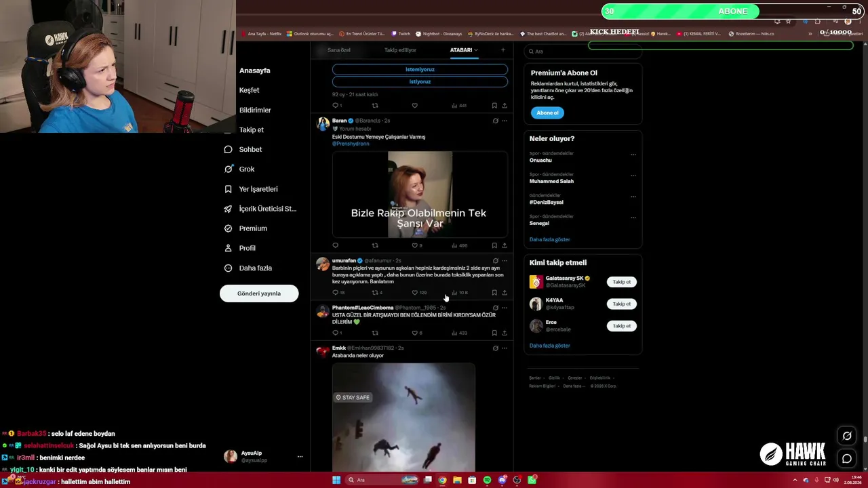
Task: Open Yer İşaretleri bookmark icon
Action: (228, 189)
